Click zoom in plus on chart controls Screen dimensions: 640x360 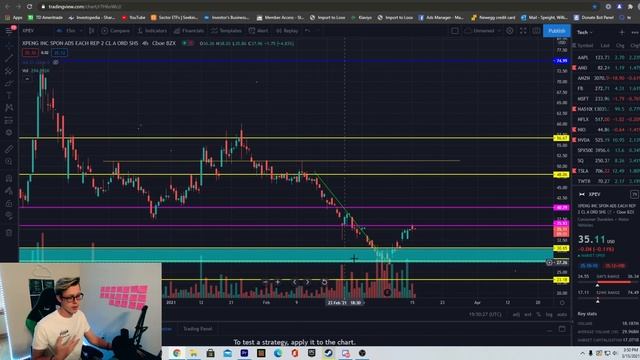(x=278, y=282)
